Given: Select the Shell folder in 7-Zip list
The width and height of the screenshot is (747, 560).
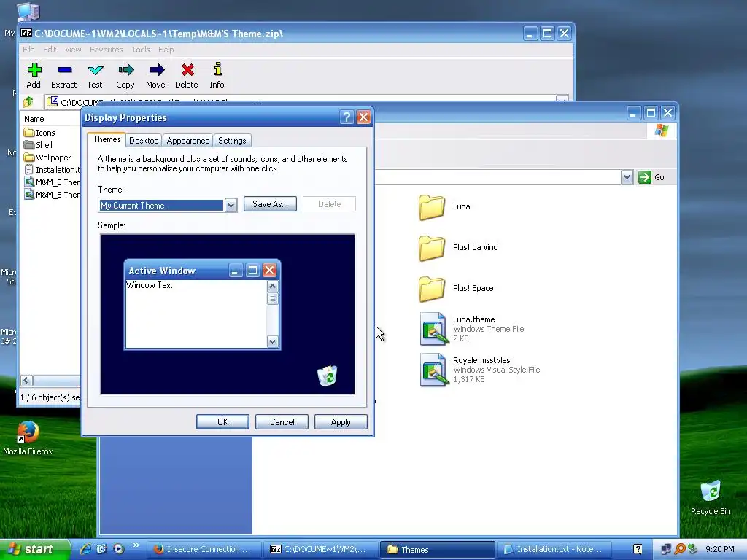Looking at the screenshot, I should (x=38, y=145).
